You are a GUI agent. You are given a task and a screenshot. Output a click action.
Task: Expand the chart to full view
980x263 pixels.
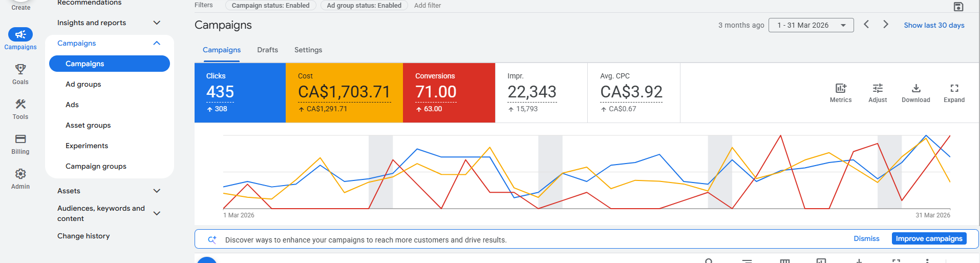(x=954, y=93)
